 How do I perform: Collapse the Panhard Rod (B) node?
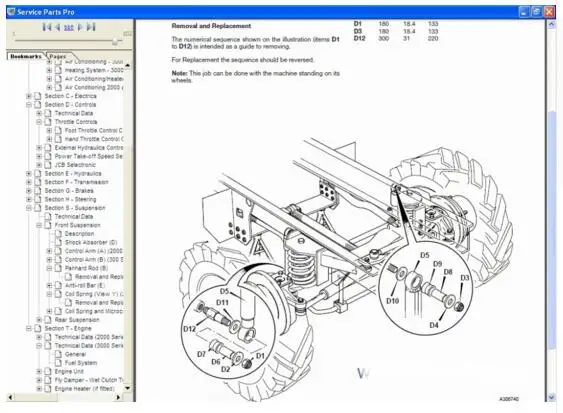(49, 268)
